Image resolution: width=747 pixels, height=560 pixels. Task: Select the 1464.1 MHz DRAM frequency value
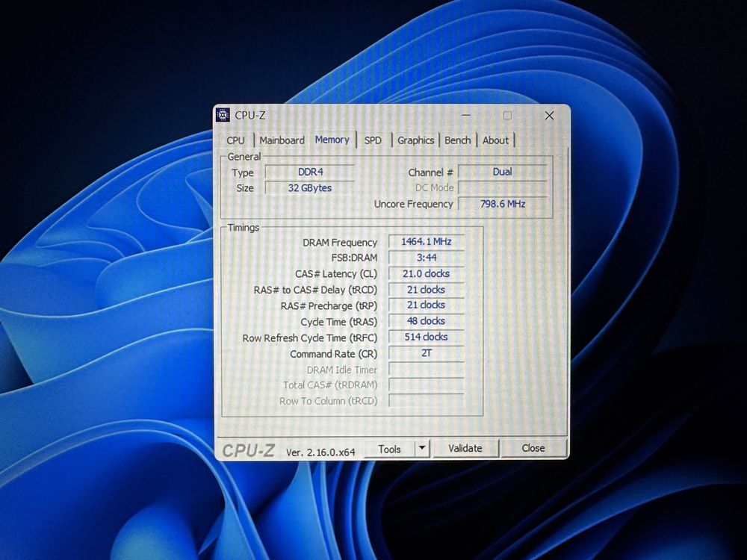427,241
